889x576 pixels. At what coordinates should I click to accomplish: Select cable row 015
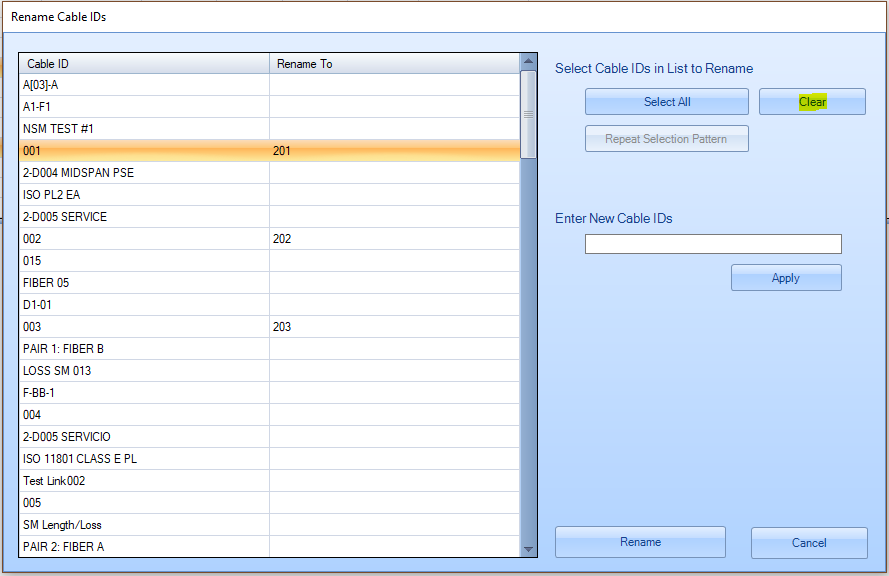[x=269, y=261]
